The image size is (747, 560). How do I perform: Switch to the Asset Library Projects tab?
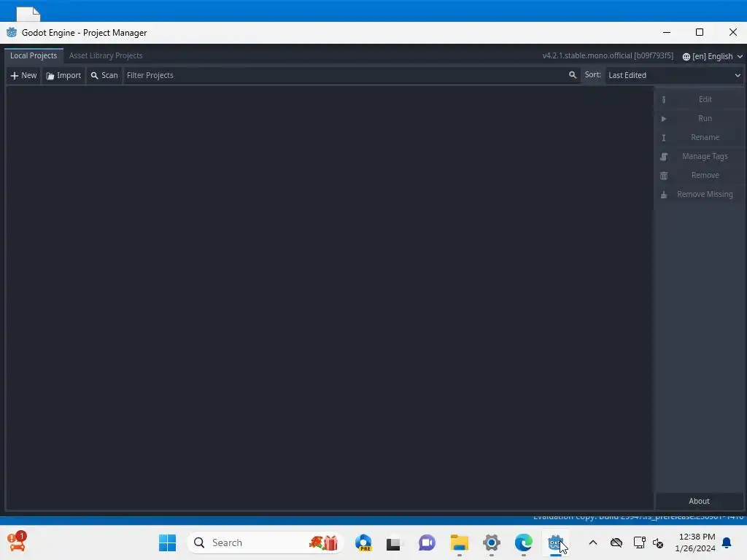coord(106,55)
